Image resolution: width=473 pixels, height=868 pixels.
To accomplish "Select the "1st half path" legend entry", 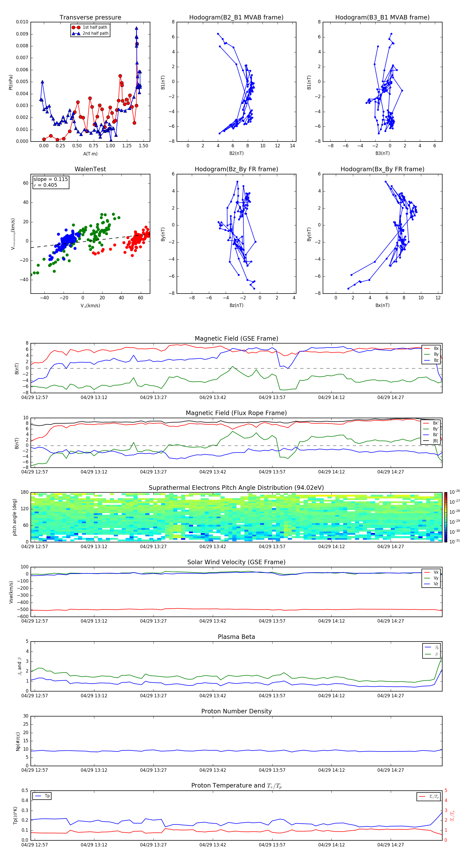I will coord(90,27).
